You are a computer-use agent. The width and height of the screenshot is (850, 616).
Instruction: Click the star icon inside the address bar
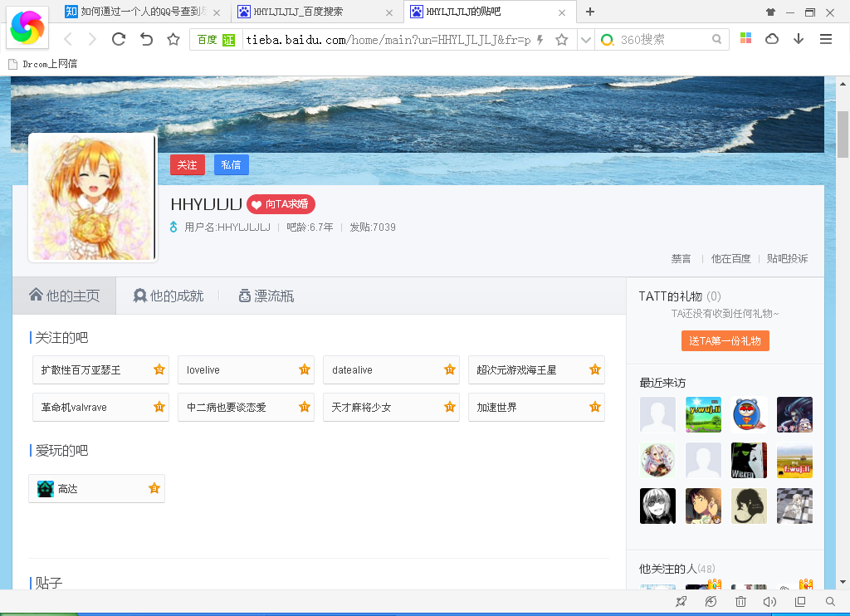pos(562,40)
